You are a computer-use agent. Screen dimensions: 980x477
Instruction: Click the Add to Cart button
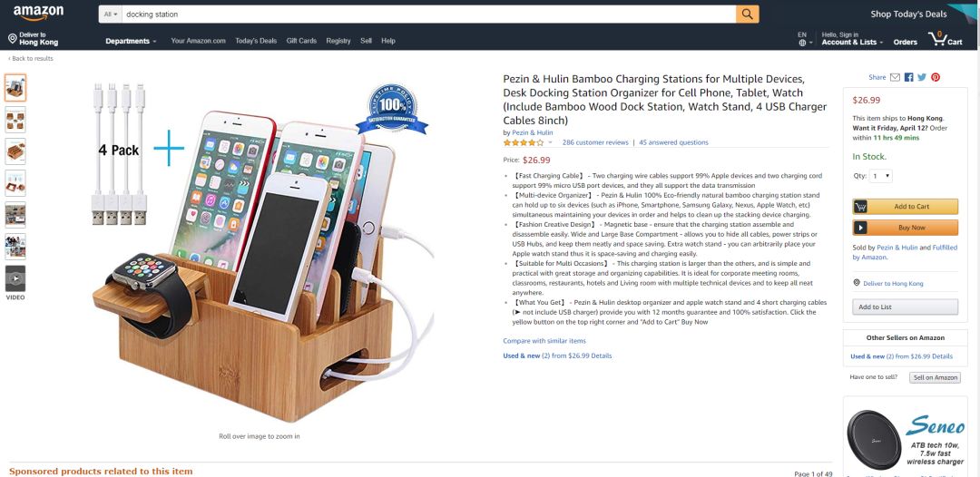[905, 207]
